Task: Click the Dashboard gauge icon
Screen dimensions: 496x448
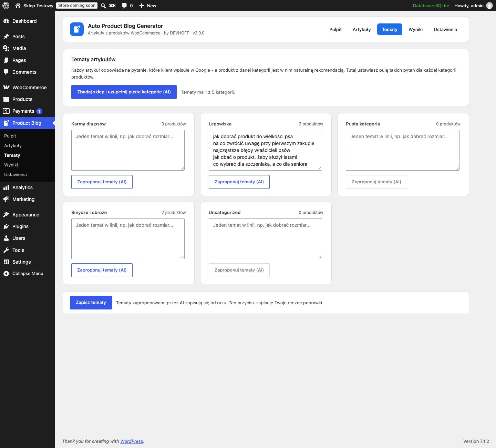Action: [6, 21]
